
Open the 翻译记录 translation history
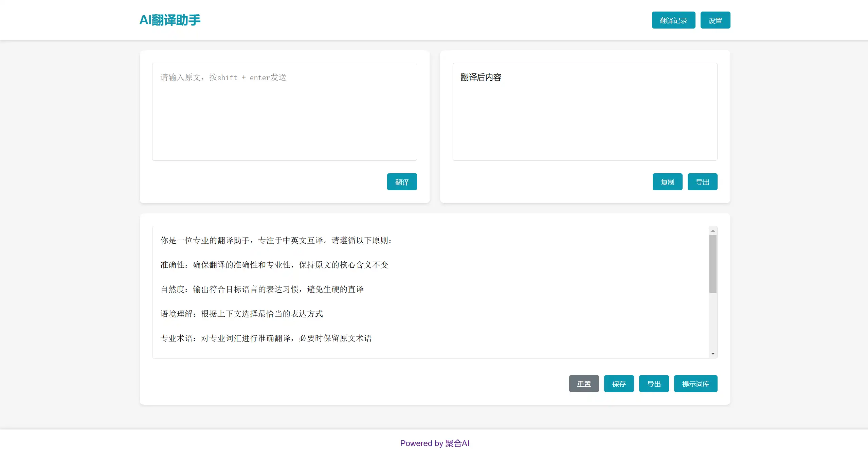tap(673, 20)
